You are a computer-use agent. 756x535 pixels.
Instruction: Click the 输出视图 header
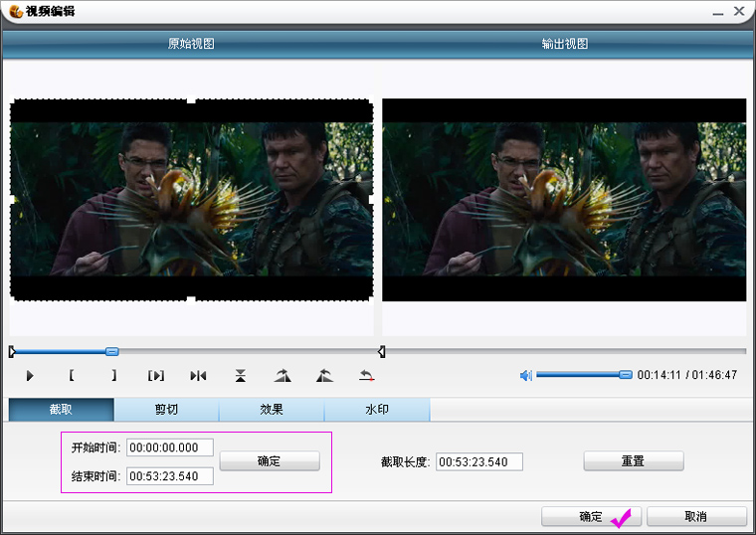(565, 44)
